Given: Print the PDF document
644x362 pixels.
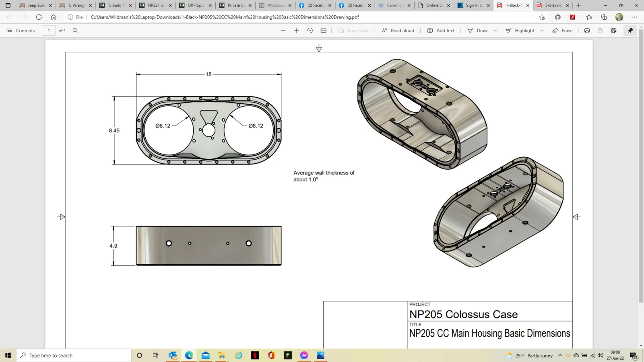Looking at the screenshot, I should pyautogui.click(x=587, y=31).
